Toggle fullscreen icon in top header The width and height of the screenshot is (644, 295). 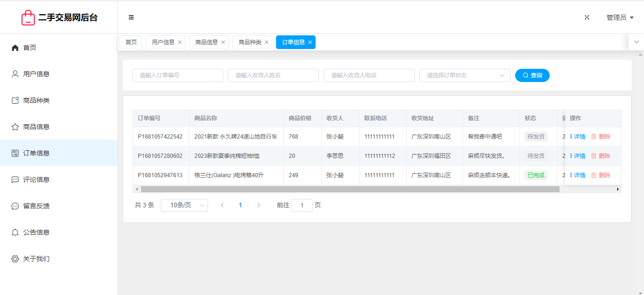[x=587, y=17]
